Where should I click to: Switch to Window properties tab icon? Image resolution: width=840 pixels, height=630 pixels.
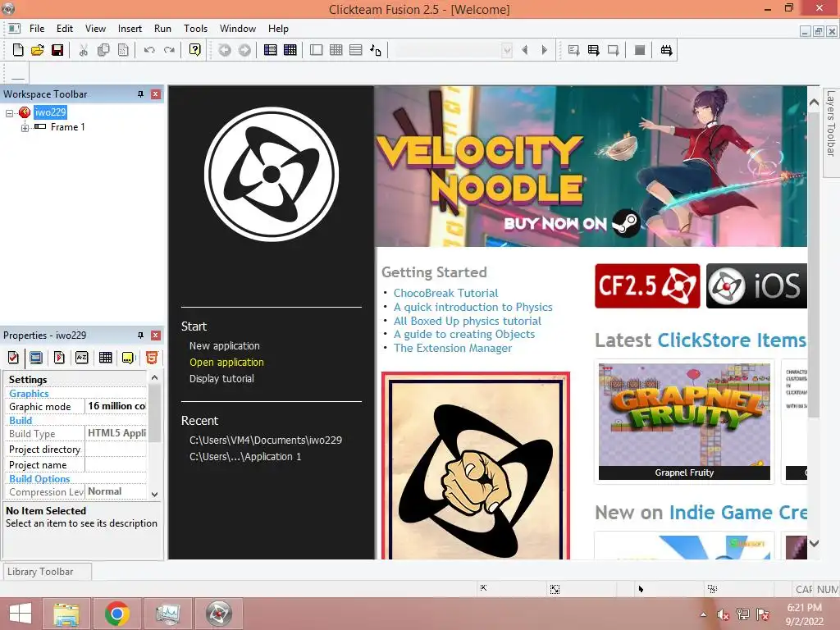(36, 358)
